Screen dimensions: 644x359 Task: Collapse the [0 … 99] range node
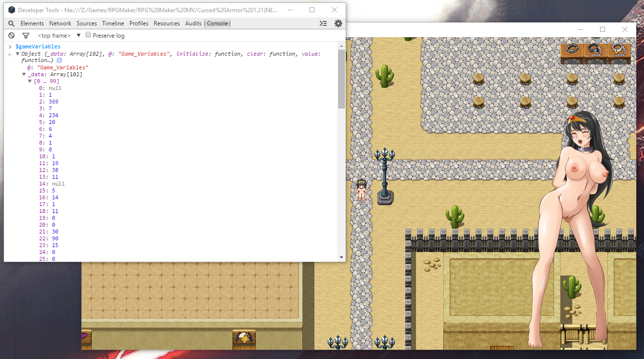point(30,81)
